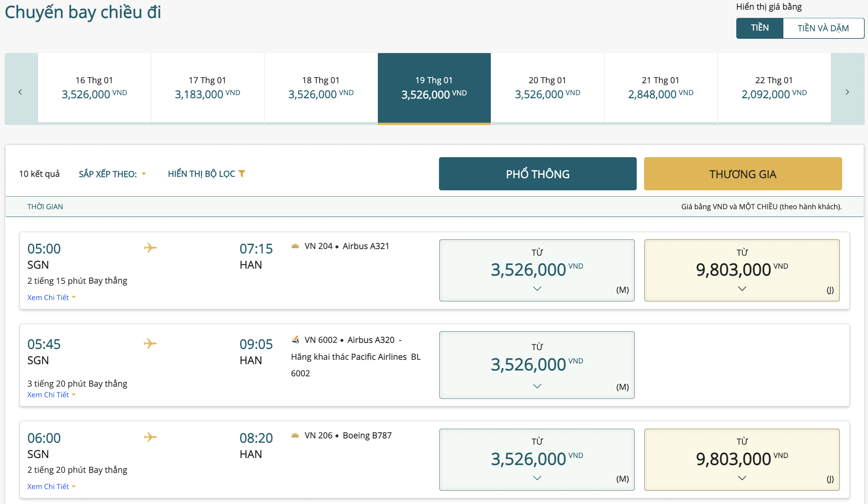Choose 9,803,000 VND business fare for VN 204
868x504 pixels.
(742, 270)
